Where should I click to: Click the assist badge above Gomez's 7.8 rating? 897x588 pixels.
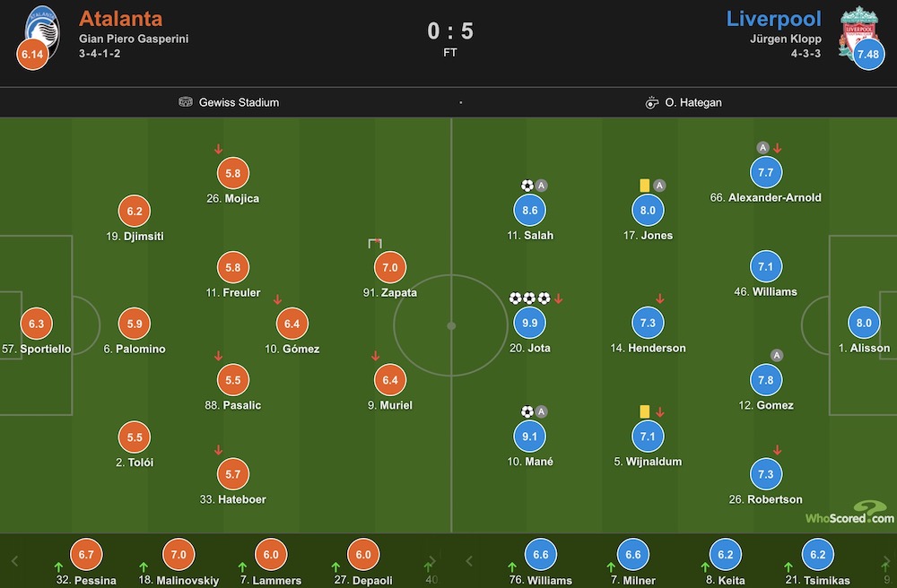(x=776, y=356)
